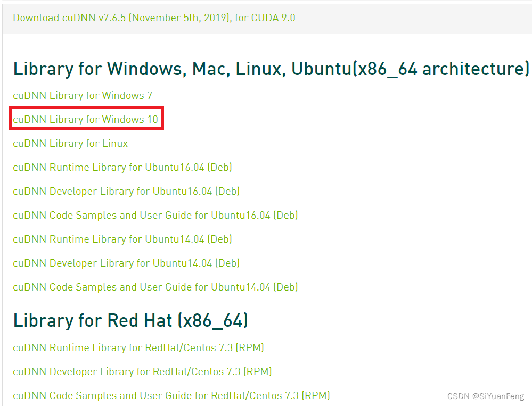Image resolution: width=532 pixels, height=406 pixels.
Task: Download cuDNN Developer Library for Ubuntu16.04 (Deb)
Action: pos(126,192)
